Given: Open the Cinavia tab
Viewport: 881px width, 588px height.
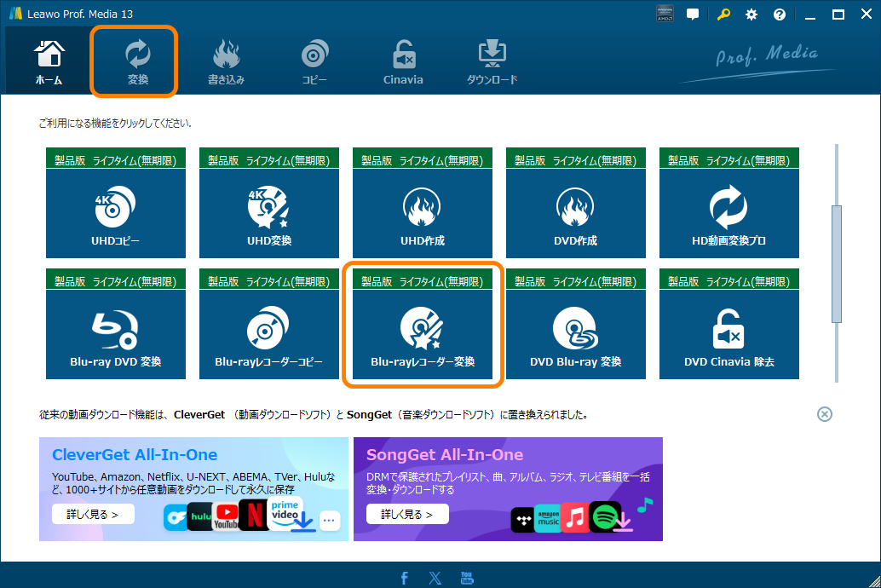Looking at the screenshot, I should tap(403, 62).
